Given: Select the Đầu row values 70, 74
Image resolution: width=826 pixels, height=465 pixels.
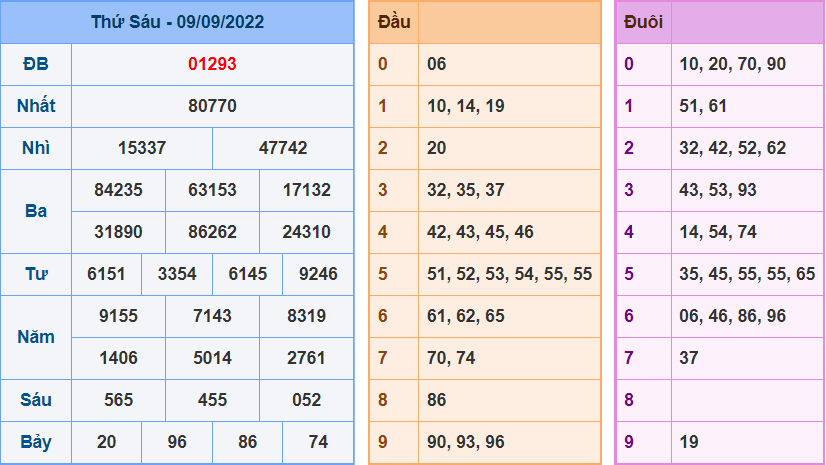Looking at the screenshot, I should point(451,358).
